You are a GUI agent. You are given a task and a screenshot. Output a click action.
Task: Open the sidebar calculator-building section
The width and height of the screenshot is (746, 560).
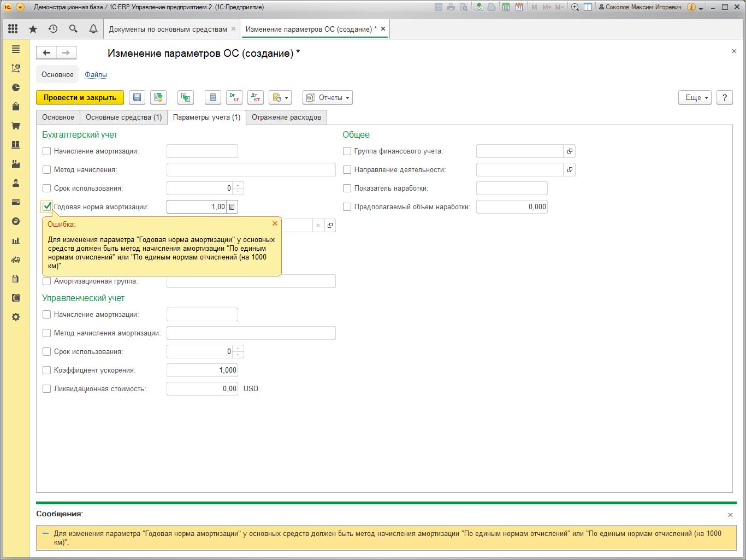16,279
